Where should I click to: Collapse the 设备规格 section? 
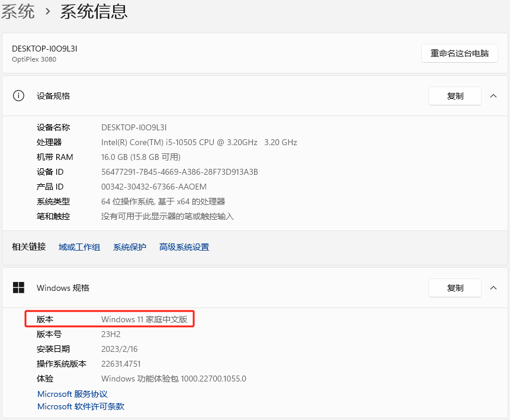[x=493, y=95]
